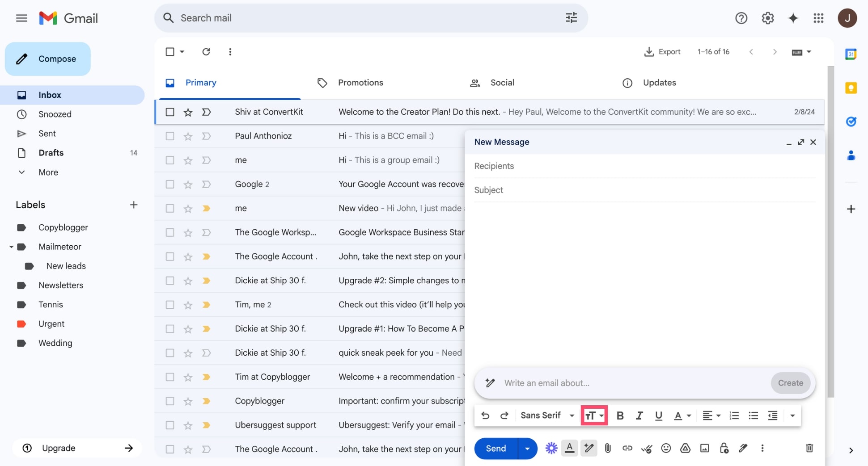Enable confidential mode for the email
Image resolution: width=868 pixels, height=466 pixels.
pos(724,448)
